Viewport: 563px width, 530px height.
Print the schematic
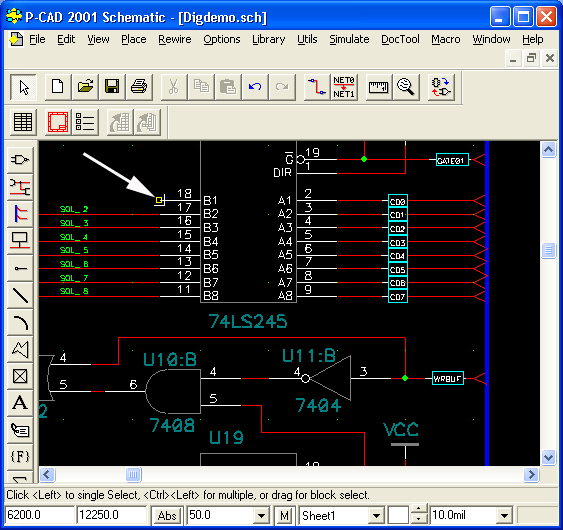[139, 87]
